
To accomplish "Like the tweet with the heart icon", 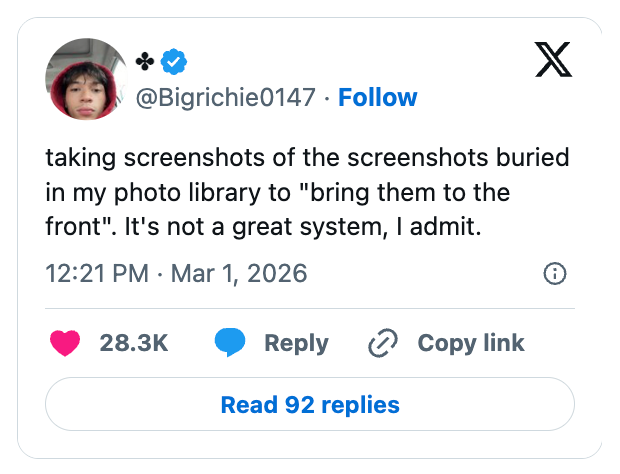I will coord(64,343).
